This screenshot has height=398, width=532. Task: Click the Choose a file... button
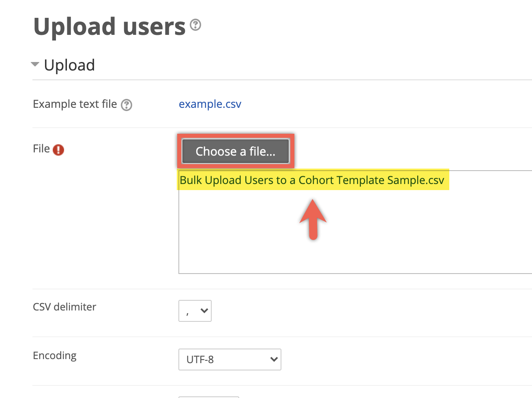pyautogui.click(x=236, y=151)
